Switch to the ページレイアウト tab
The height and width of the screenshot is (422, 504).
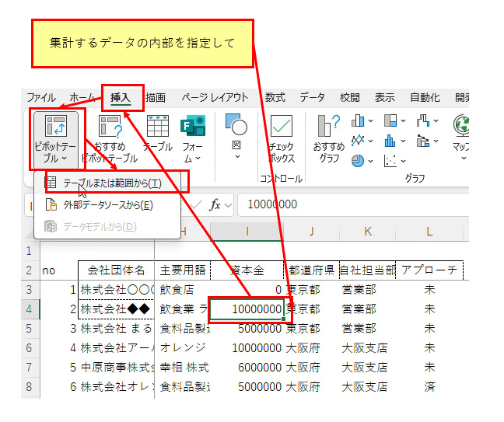(x=215, y=98)
